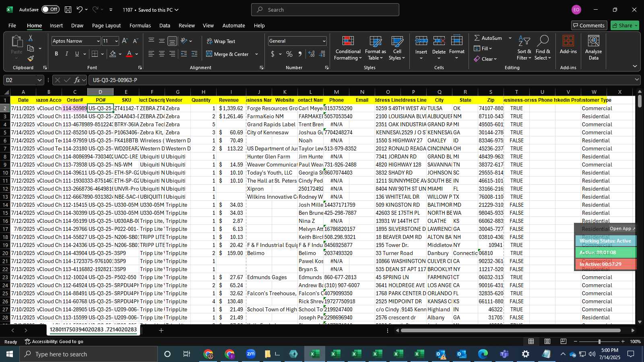Toggle the Bottom Align button
Image resolution: width=644 pixels, height=362 pixels.
click(172, 41)
